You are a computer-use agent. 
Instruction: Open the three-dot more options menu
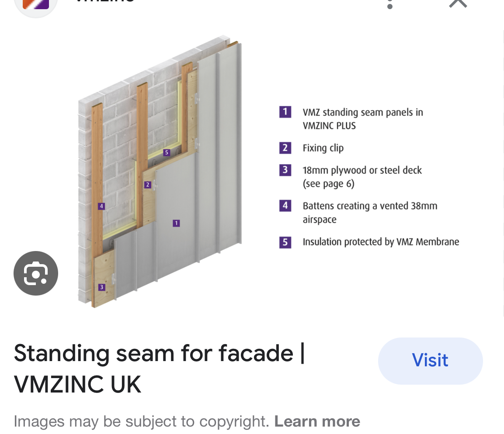click(390, 3)
